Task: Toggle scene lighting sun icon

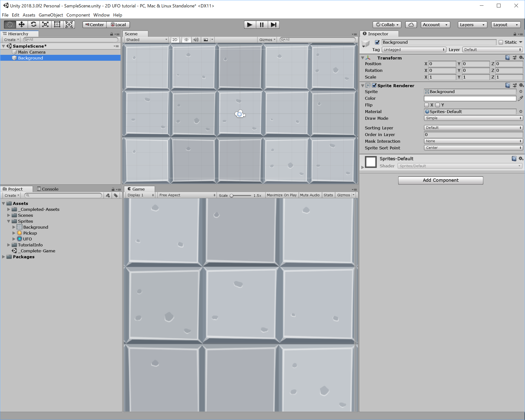Action: click(186, 40)
